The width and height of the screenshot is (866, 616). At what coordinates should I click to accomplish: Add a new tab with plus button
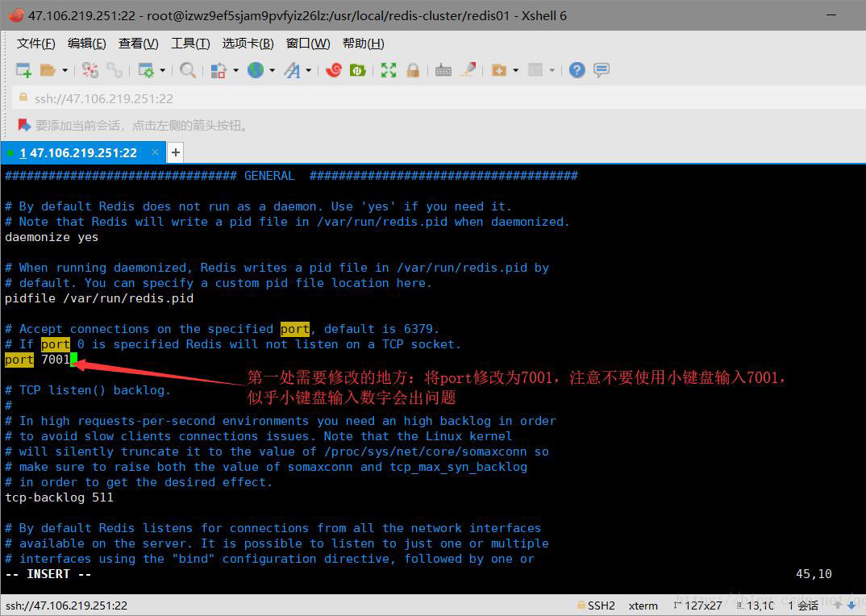[176, 152]
